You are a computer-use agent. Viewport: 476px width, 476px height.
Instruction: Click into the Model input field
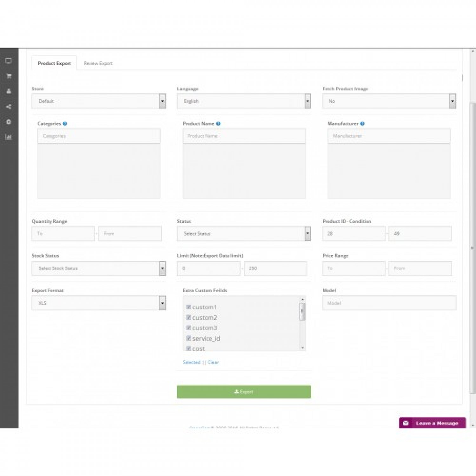[389, 303]
